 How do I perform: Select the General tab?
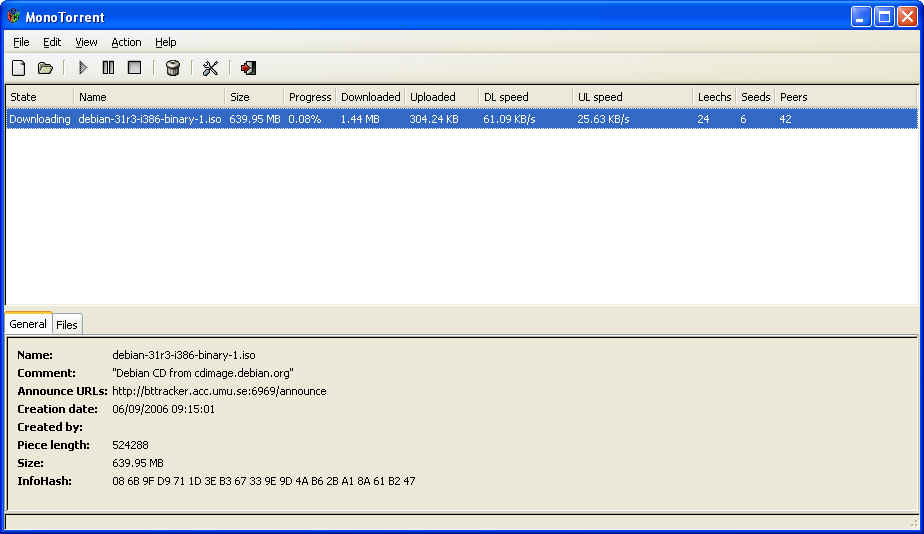(28, 324)
